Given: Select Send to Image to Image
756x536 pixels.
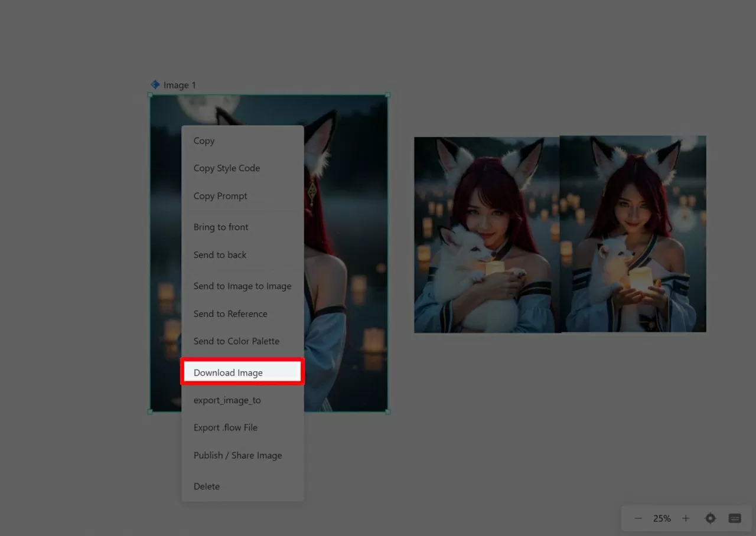Looking at the screenshot, I should pos(242,286).
